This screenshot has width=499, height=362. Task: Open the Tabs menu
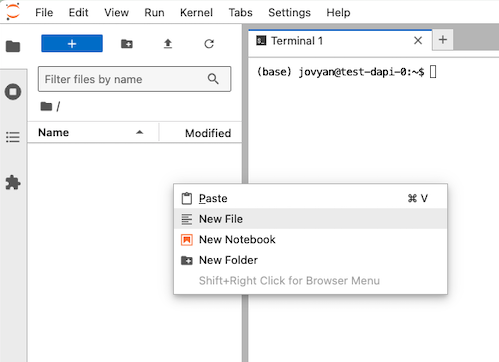click(x=240, y=12)
